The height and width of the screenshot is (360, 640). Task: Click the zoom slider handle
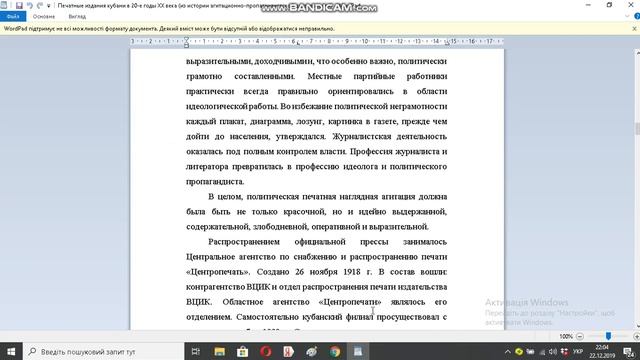608,336
